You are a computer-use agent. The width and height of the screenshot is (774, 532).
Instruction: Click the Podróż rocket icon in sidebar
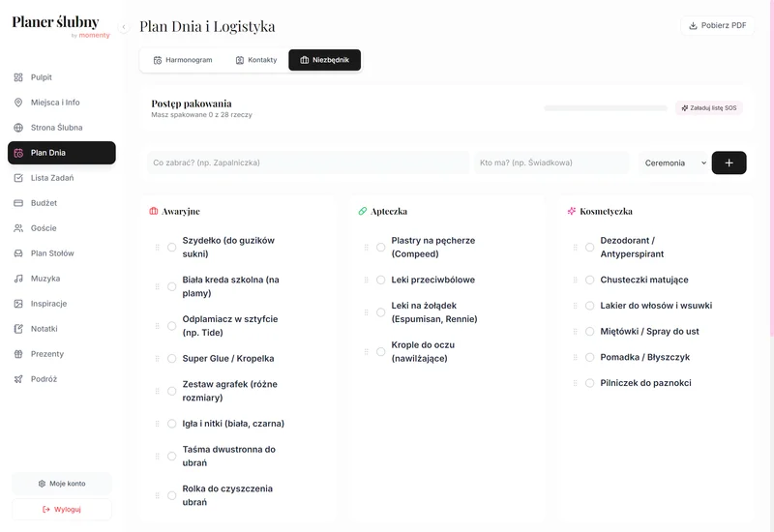coord(18,379)
